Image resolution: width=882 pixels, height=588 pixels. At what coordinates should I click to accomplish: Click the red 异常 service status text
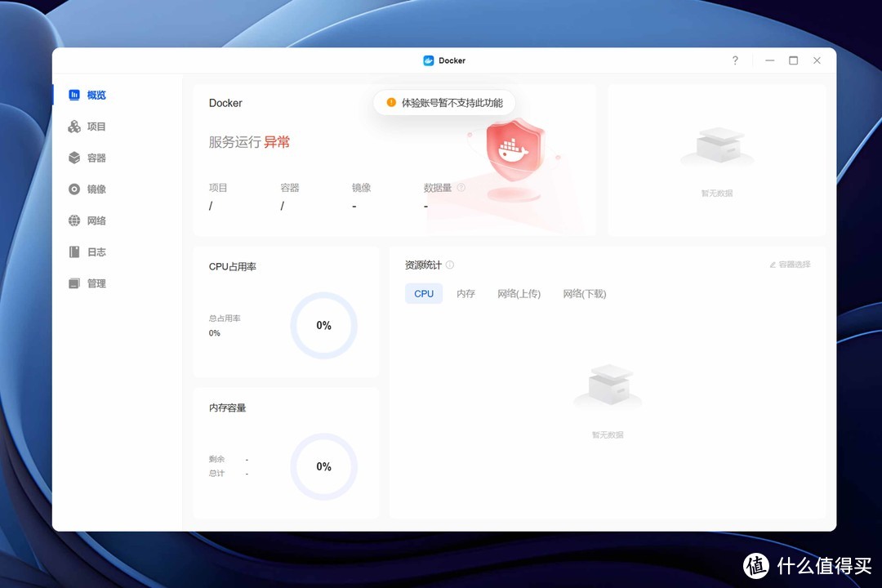coord(277,141)
